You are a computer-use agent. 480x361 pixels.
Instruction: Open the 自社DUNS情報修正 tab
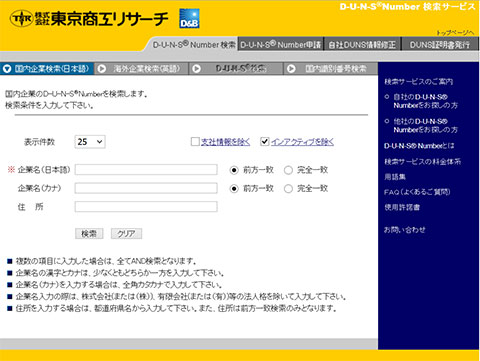(362, 45)
